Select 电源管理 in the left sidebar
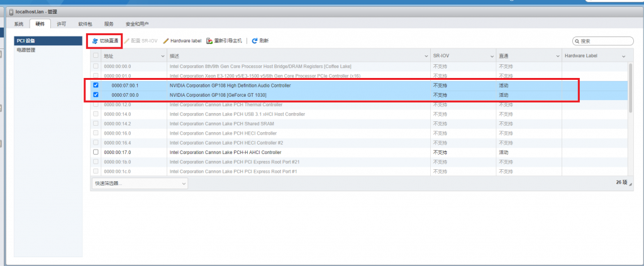The image size is (644, 266). tap(26, 50)
